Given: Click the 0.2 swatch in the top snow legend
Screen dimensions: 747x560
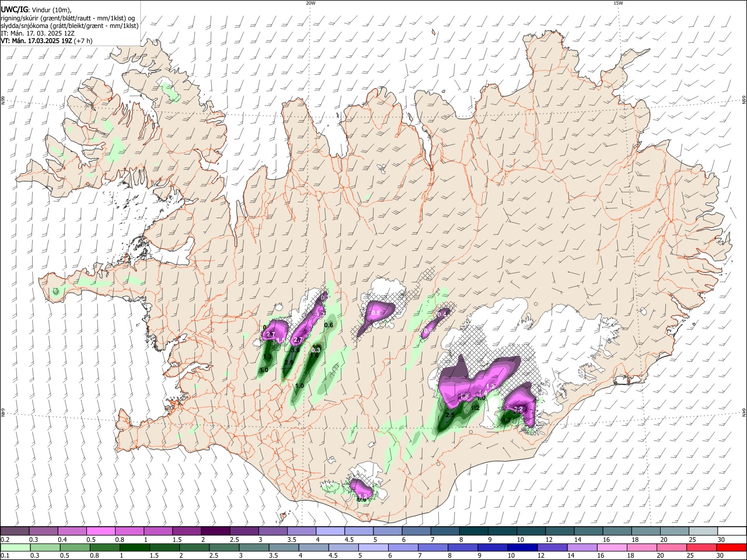Looking at the screenshot, I should click(15, 531).
